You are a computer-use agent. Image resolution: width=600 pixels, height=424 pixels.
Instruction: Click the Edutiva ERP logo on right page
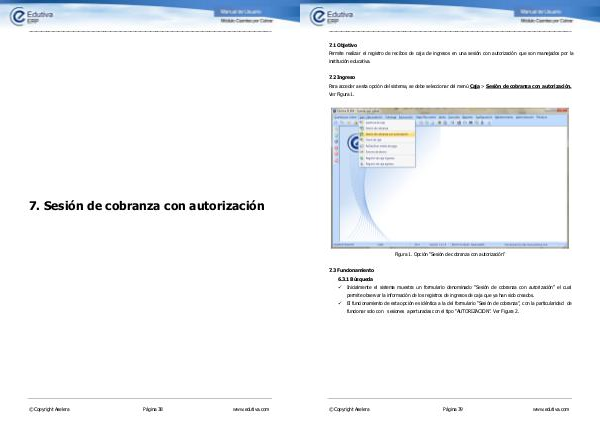(x=331, y=16)
